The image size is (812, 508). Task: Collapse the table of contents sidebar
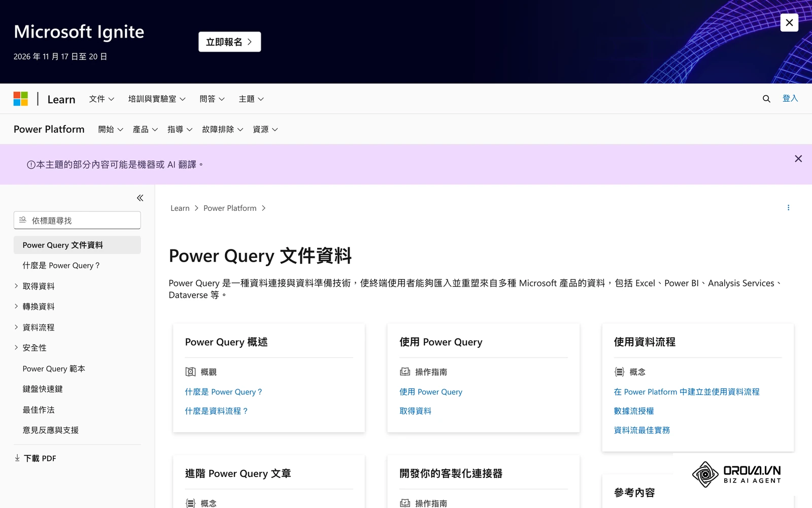pos(140,198)
